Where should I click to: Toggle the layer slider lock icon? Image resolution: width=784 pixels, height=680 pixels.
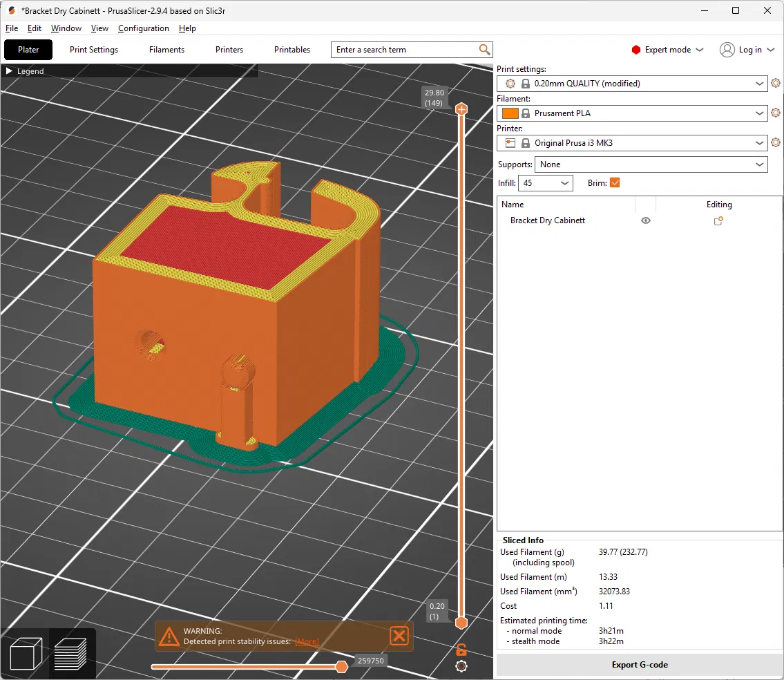click(x=461, y=650)
